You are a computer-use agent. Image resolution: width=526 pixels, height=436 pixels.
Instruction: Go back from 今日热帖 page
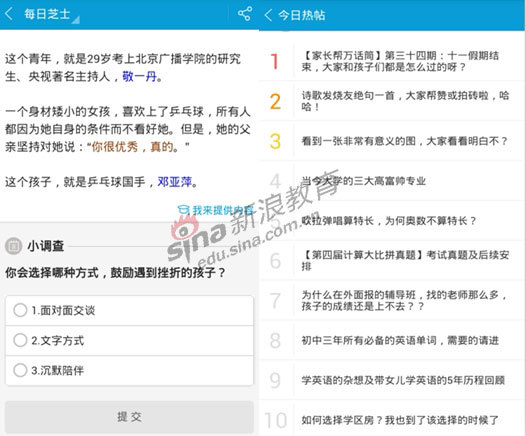click(x=268, y=15)
